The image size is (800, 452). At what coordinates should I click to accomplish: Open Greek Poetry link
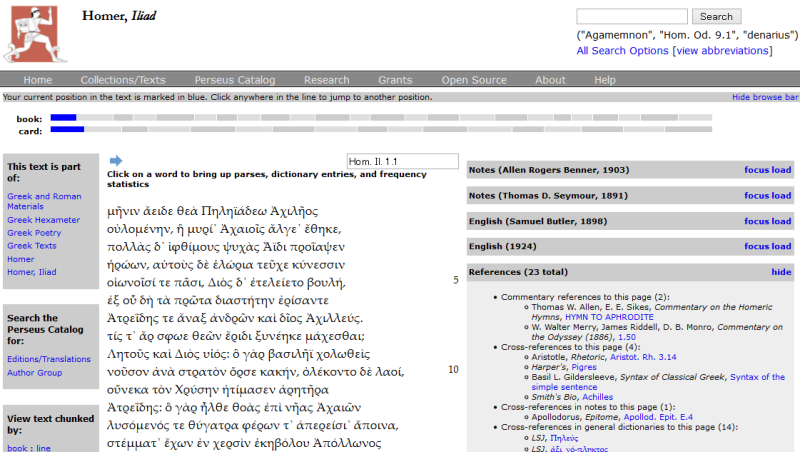pos(34,233)
